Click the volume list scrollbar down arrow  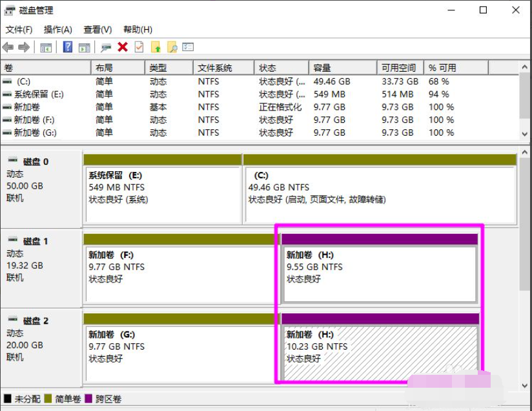(x=523, y=134)
